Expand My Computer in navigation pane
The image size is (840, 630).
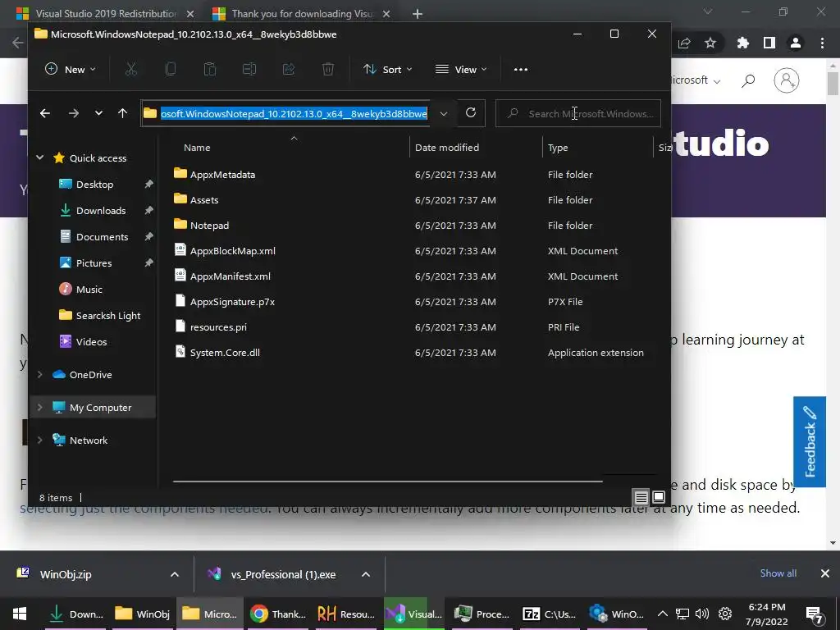pyautogui.click(x=39, y=407)
